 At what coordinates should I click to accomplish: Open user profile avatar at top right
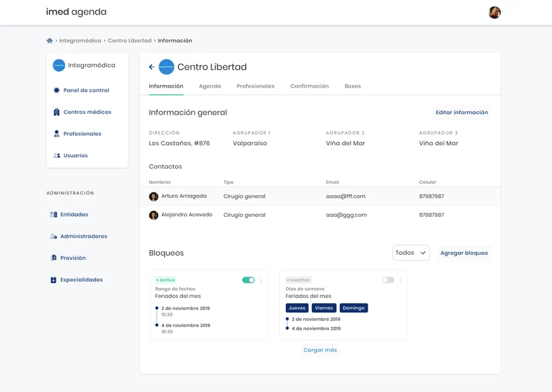pos(495,13)
